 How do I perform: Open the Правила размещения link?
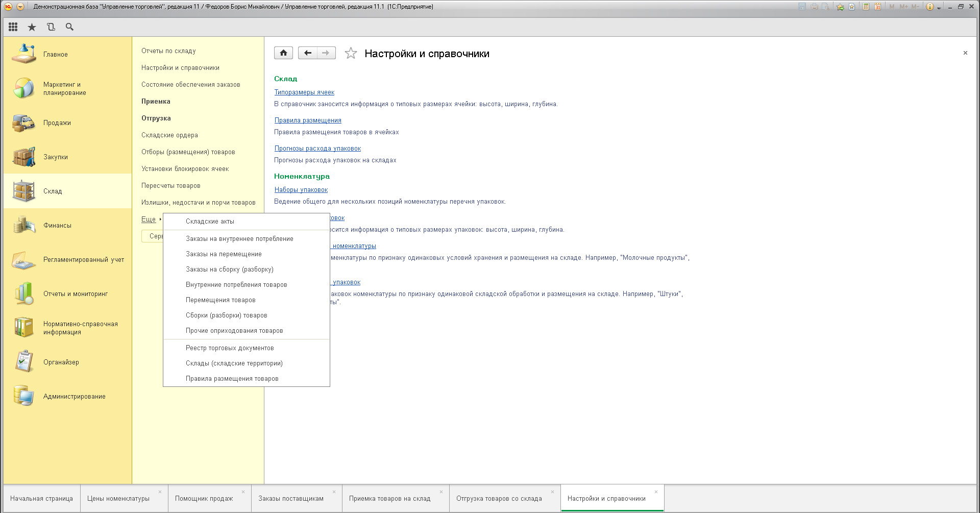pyautogui.click(x=308, y=120)
